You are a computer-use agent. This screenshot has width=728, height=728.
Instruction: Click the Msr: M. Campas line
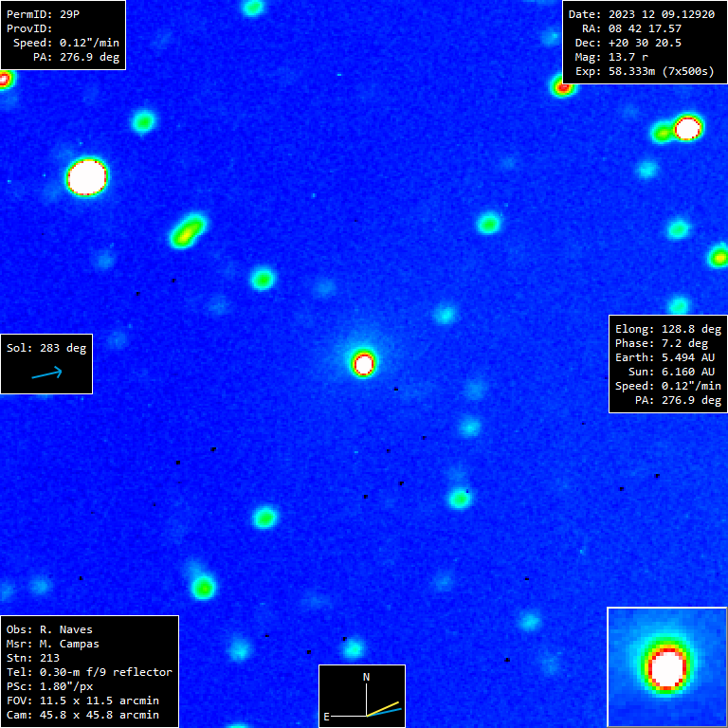(53, 644)
